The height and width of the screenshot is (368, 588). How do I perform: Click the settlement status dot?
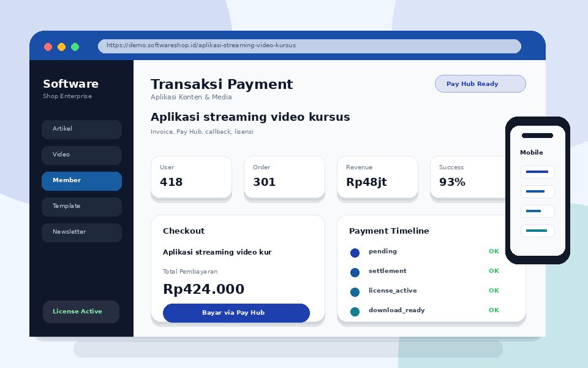click(355, 272)
